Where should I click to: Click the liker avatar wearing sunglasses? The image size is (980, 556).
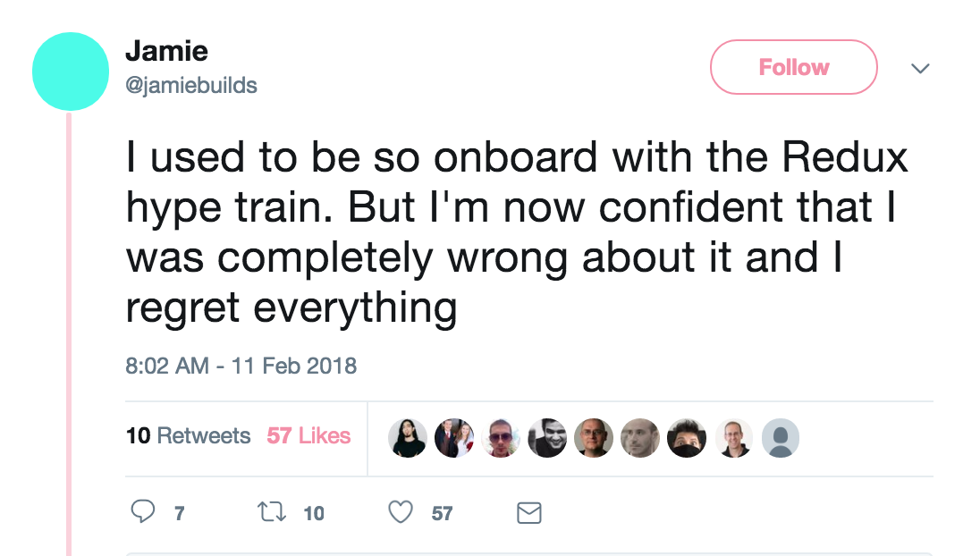(501, 438)
